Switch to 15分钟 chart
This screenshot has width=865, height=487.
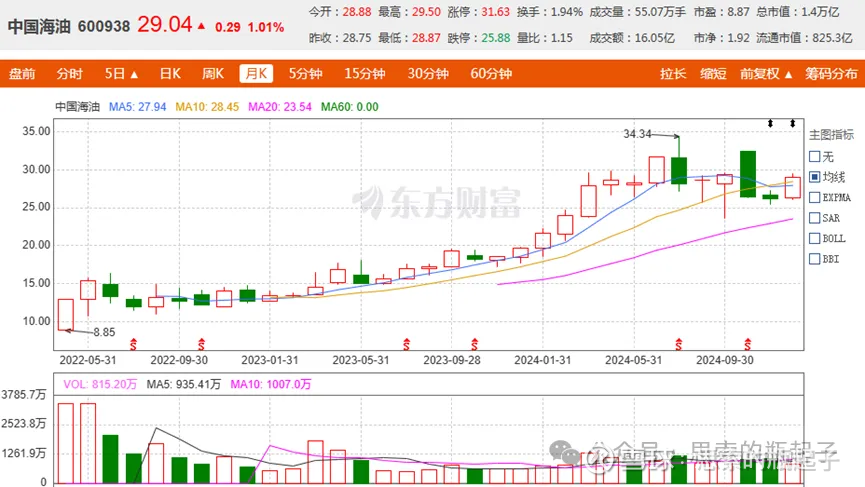364,74
